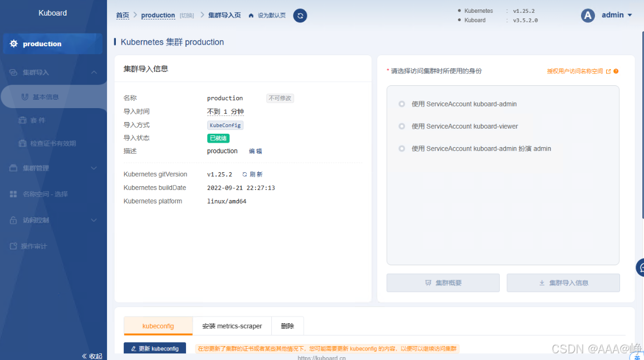Click the platform value linux/amd64
This screenshot has width=644, height=360.
pyautogui.click(x=227, y=201)
